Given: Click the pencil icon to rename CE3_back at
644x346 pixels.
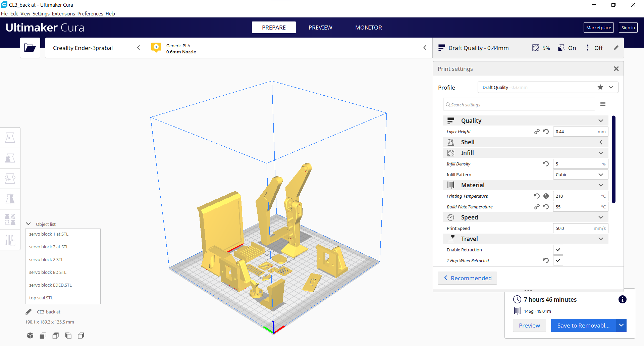Looking at the screenshot, I should point(29,312).
